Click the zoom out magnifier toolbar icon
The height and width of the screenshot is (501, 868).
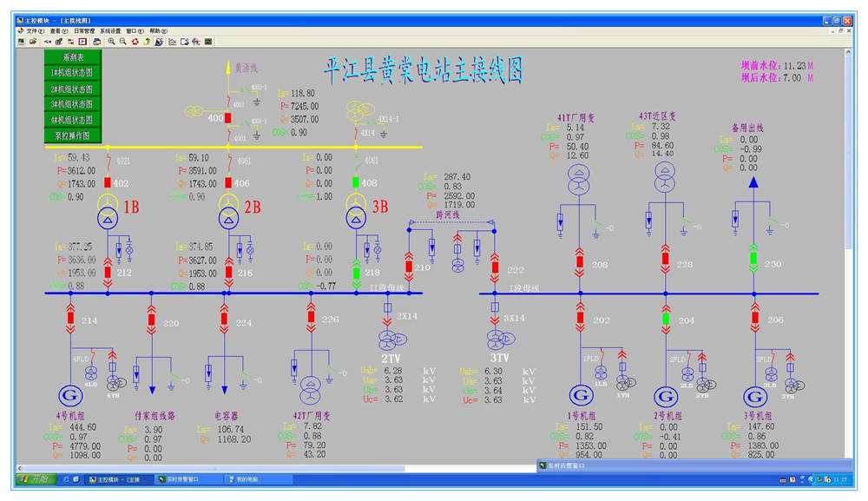click(122, 41)
